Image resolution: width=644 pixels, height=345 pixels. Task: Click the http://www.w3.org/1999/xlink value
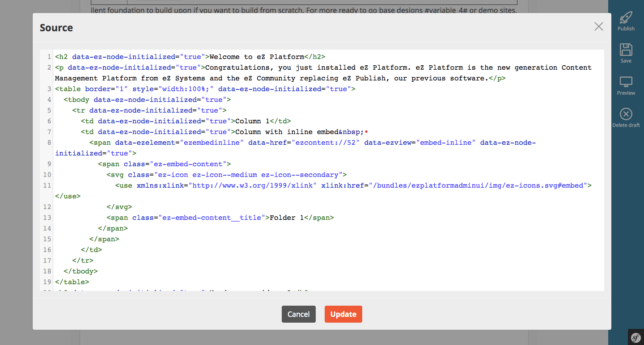(252, 185)
